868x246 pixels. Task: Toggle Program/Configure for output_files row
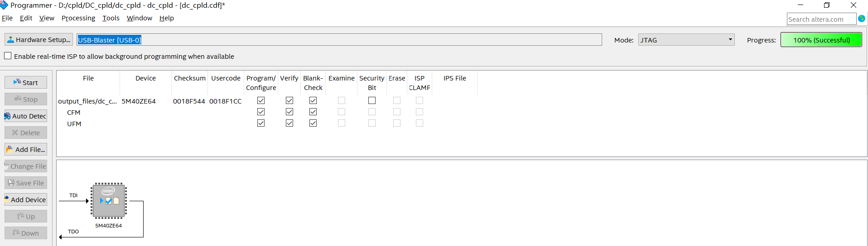(261, 100)
